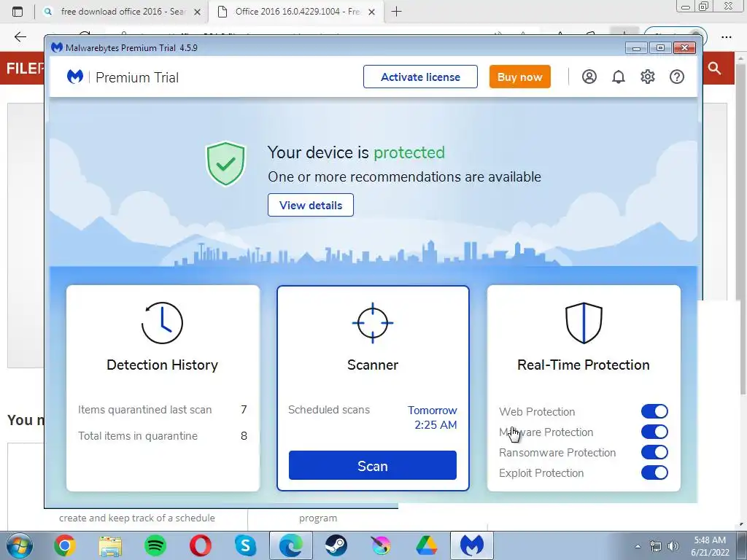Click the Detection History clock icon

(162, 323)
